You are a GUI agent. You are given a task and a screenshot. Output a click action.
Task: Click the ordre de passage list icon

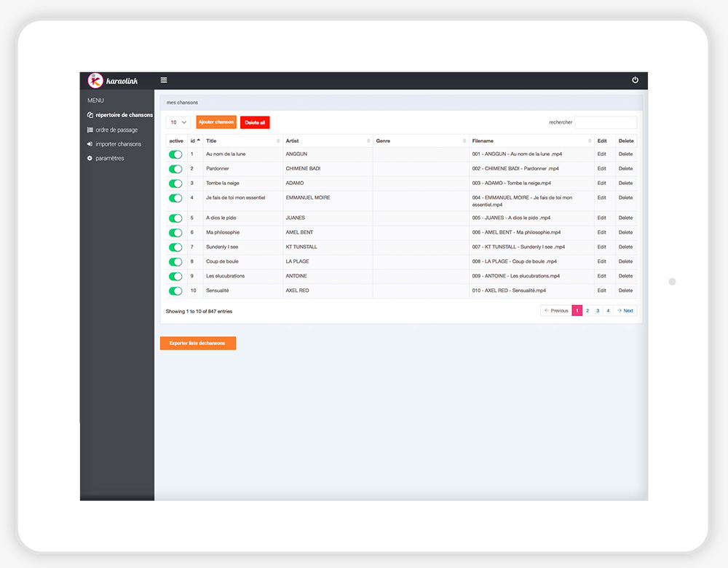coord(90,130)
